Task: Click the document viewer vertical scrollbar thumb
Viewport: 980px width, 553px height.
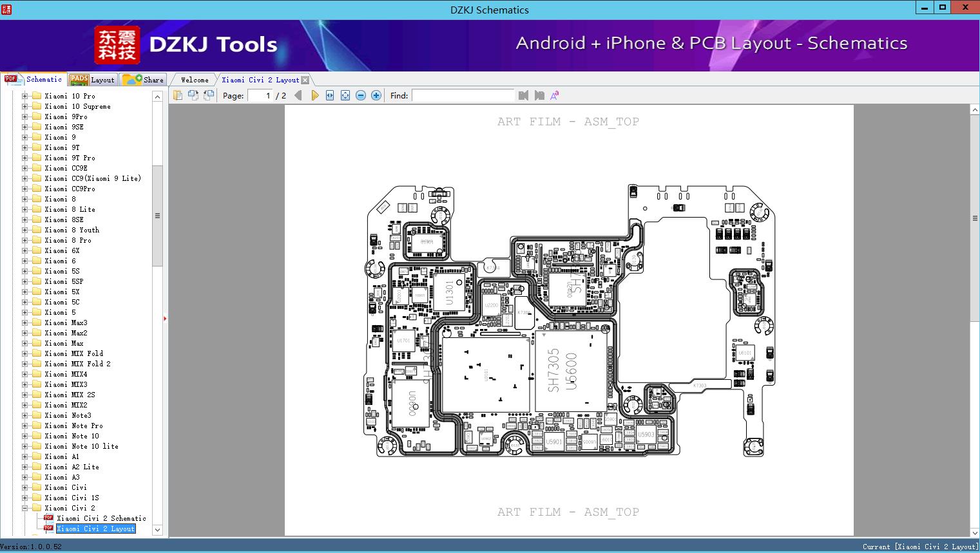Action: [975, 218]
